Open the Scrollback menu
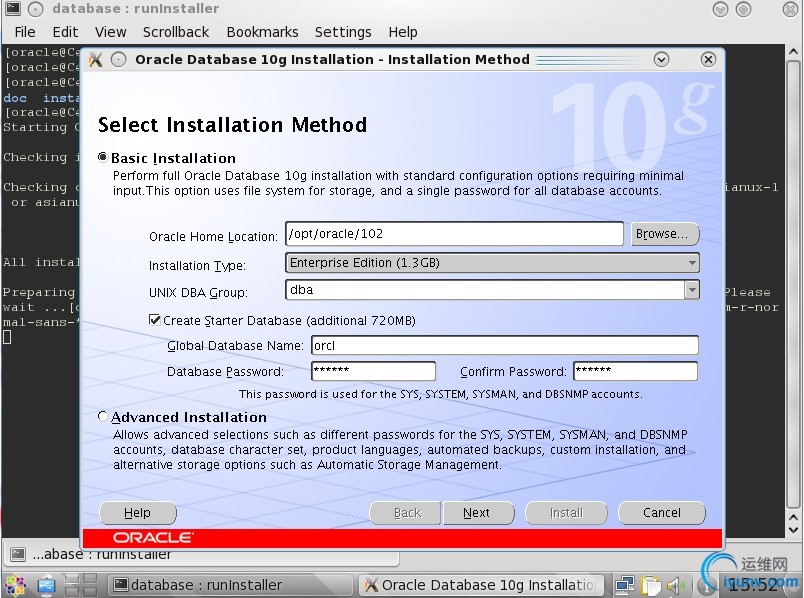Screen dimensions: 804x598 pyautogui.click(x=176, y=32)
